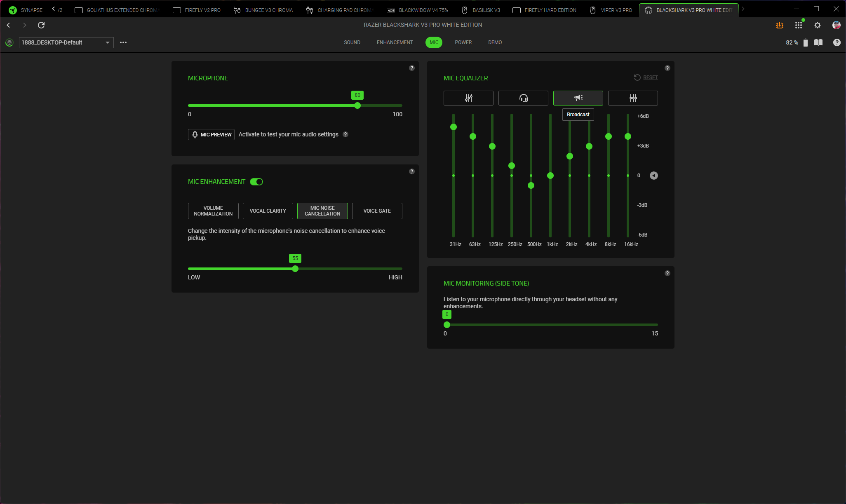Open the settings gear icon
Screen dimensions: 846x504
point(818,25)
